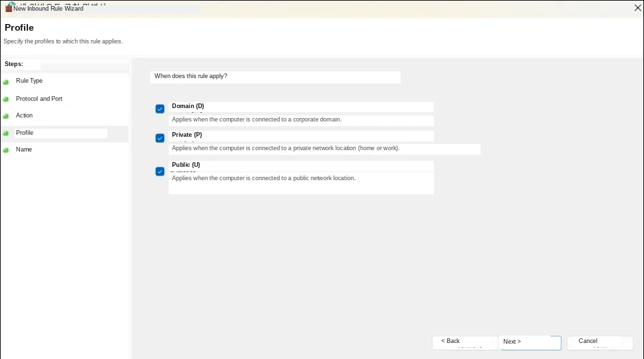Disable the Public (U) profile checkbox
Image resolution: width=644 pixels, height=359 pixels.
[x=160, y=171]
